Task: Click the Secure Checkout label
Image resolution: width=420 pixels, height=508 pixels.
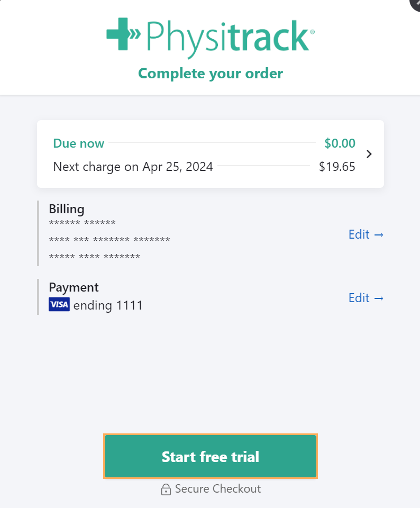Action: 218,488
